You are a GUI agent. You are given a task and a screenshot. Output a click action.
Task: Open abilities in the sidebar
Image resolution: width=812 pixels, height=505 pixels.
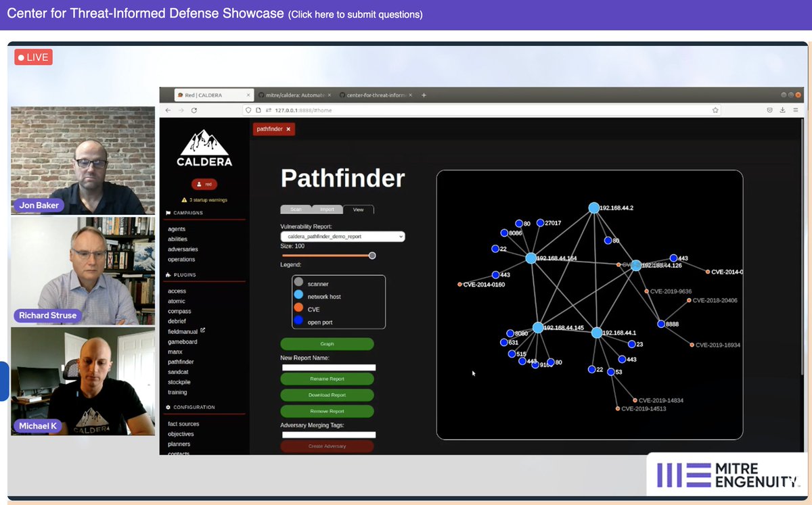[x=178, y=239]
